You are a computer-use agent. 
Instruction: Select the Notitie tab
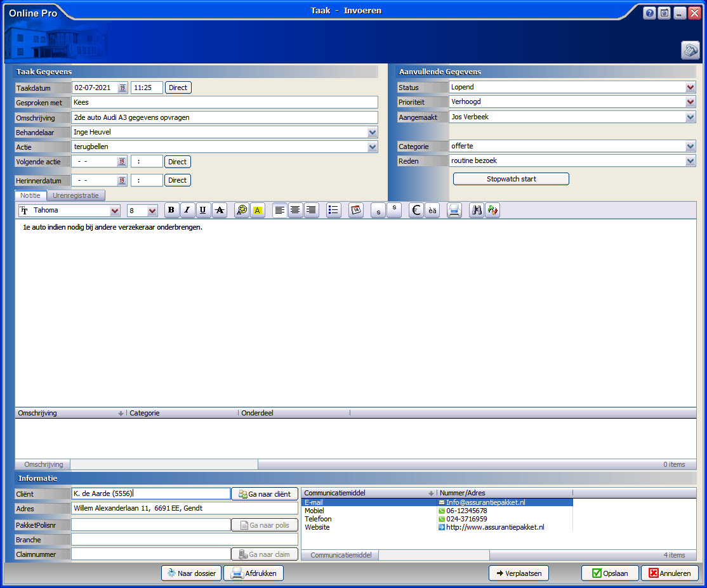click(30, 195)
